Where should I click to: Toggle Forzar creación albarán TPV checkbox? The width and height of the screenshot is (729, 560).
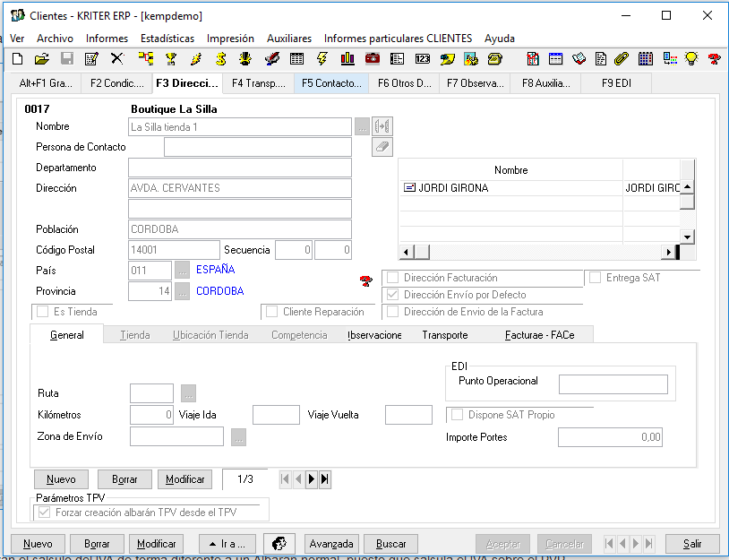tap(44, 513)
